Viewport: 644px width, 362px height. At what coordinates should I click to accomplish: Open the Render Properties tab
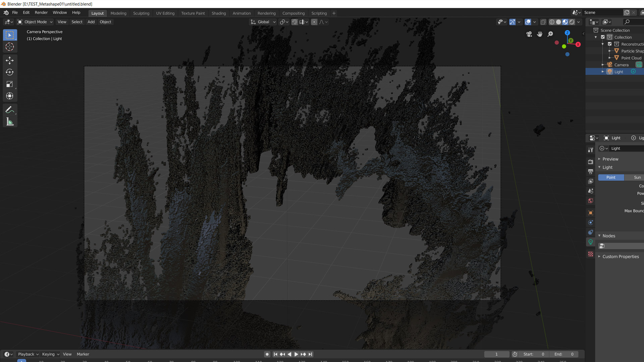[591, 162]
